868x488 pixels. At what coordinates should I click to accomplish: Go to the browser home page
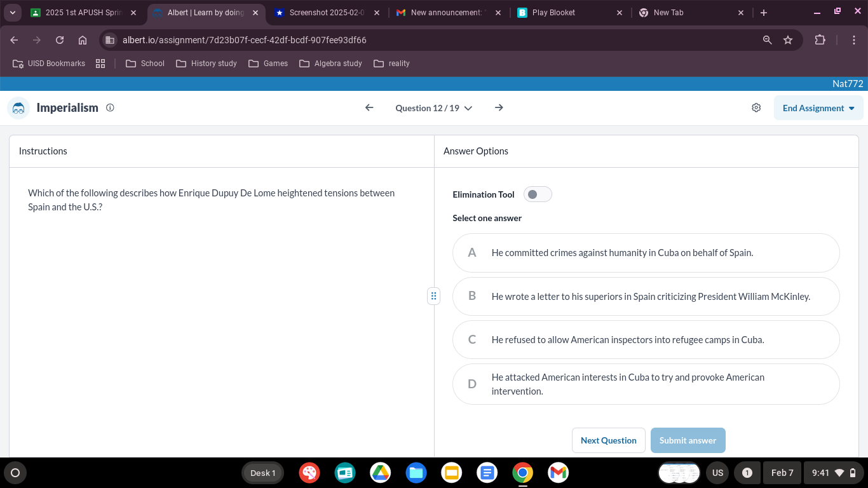pyautogui.click(x=83, y=40)
